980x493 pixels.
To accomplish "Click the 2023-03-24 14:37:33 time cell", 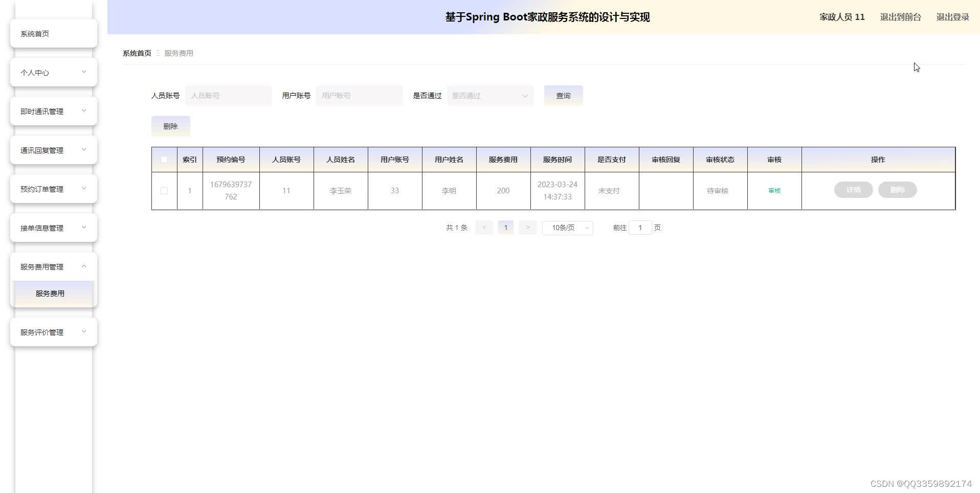I will pyautogui.click(x=558, y=191).
